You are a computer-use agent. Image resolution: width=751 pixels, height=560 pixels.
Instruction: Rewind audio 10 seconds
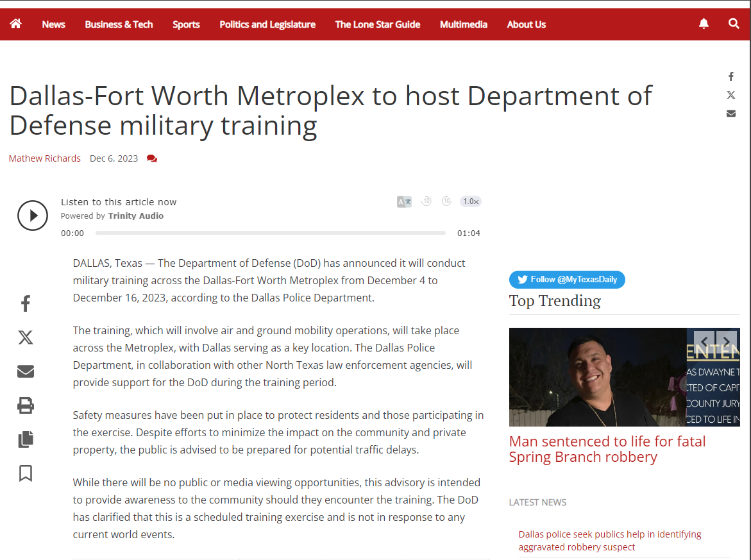[426, 201]
